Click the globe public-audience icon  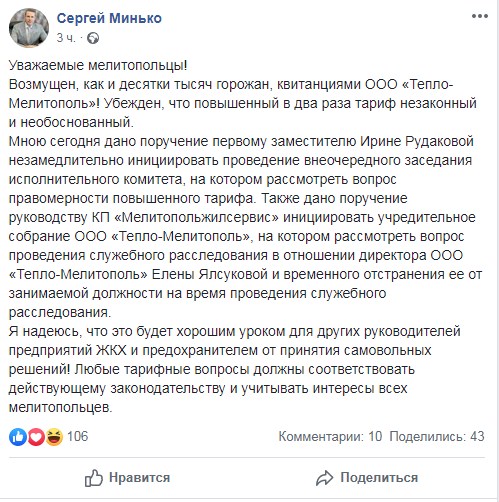click(93, 38)
